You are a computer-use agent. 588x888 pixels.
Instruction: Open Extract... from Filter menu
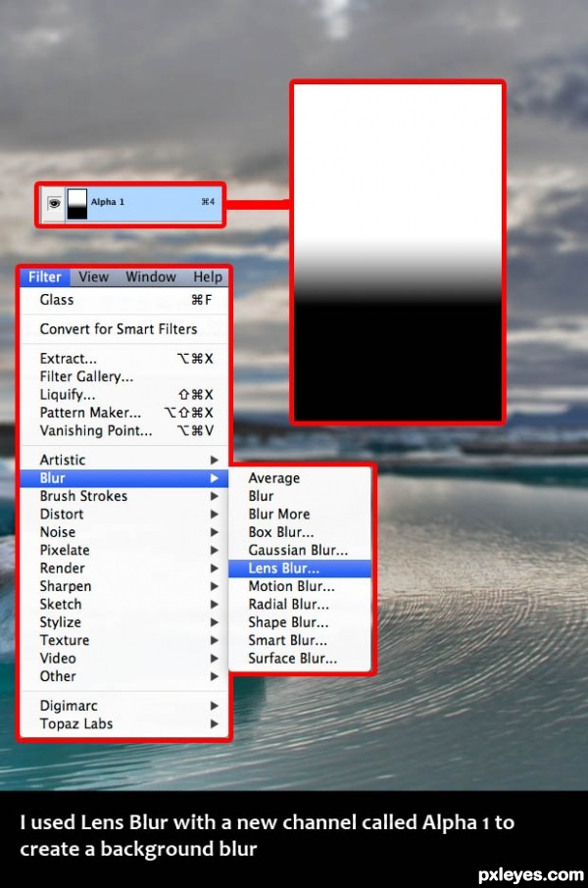pos(124,359)
